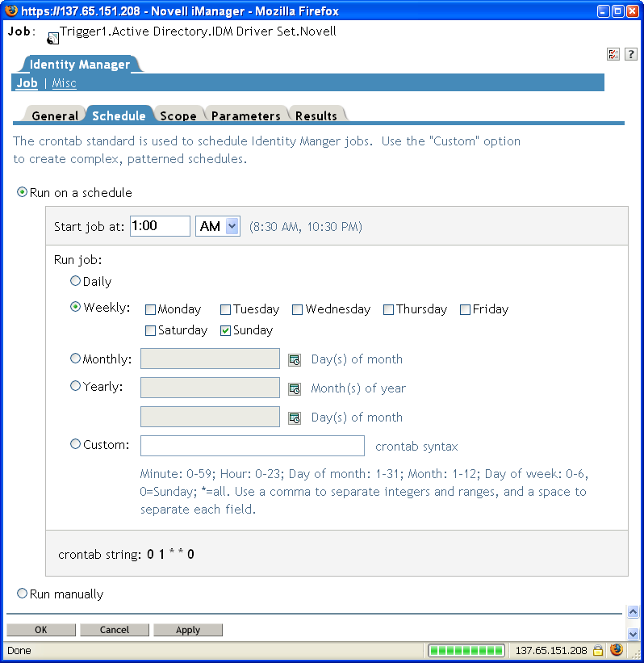The height and width of the screenshot is (663, 644).
Task: Click the Firefox icon in status bar
Action: tap(617, 649)
